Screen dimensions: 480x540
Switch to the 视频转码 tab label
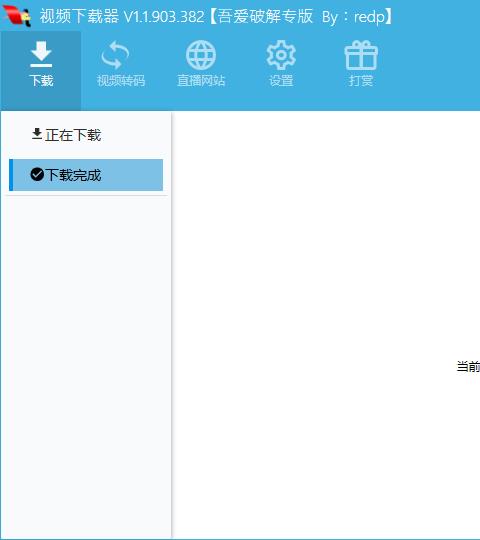click(x=121, y=81)
